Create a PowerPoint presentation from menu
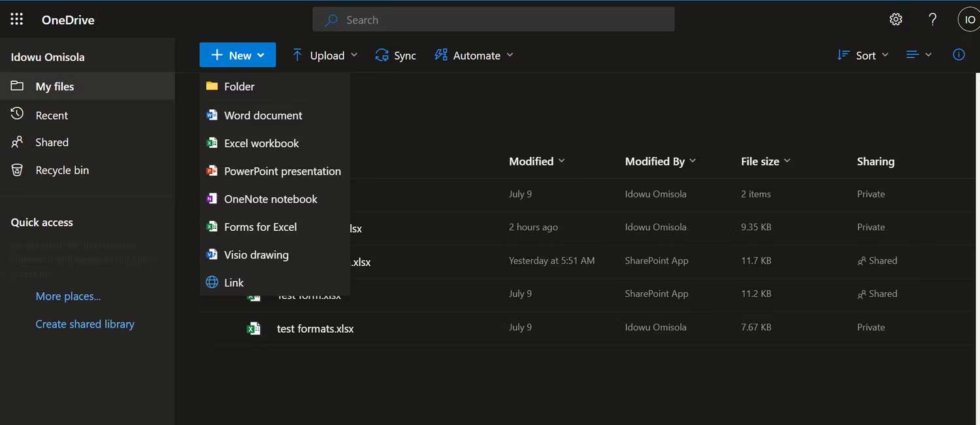Screen dimensions: 980x425 (282, 171)
